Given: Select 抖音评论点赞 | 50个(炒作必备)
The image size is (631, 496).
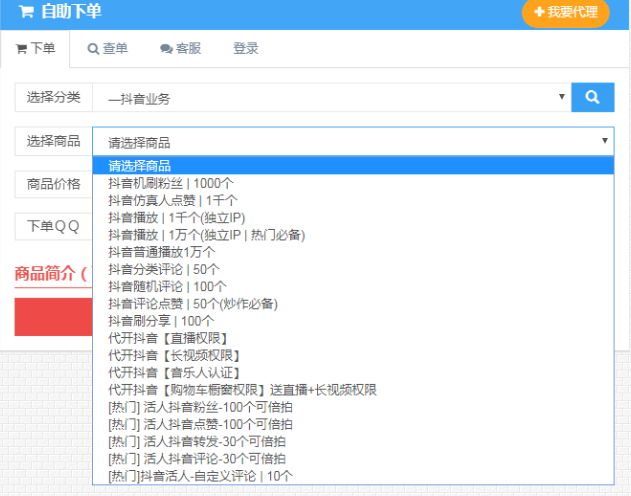Looking at the screenshot, I should coord(353,304).
